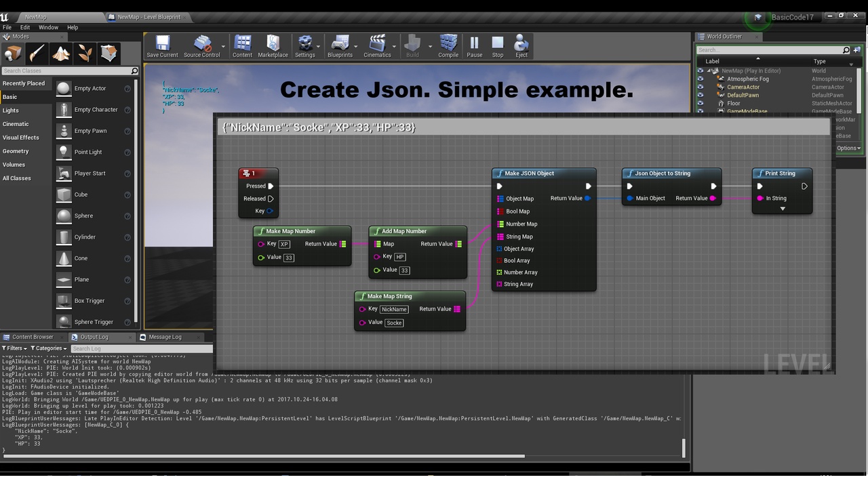868x488 pixels.
Task: Click the Eject toolbar icon
Action: click(x=521, y=45)
